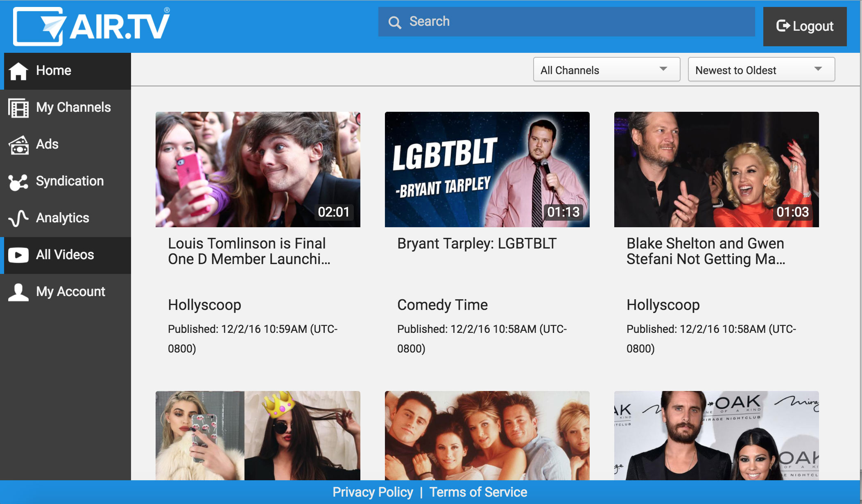Play the Bryant Tarpley LGBTBLT thumbnail
This screenshot has width=862, height=504.
point(487,169)
